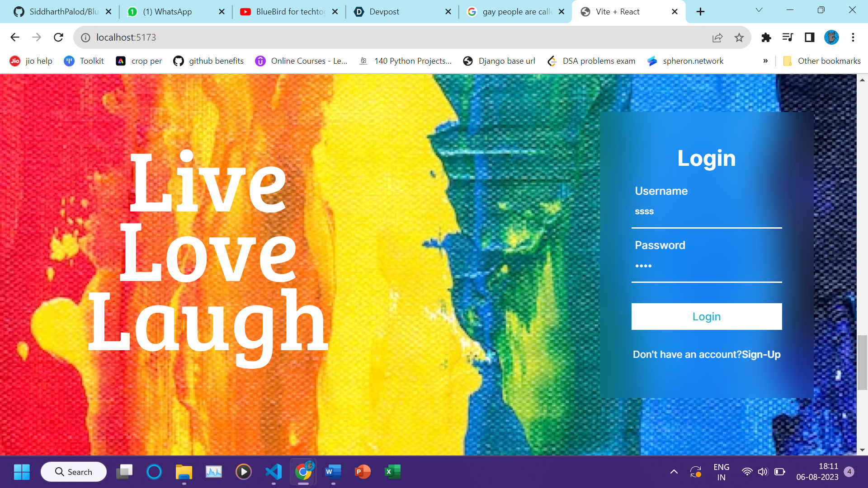Toggle the browser side panel

tap(809, 38)
